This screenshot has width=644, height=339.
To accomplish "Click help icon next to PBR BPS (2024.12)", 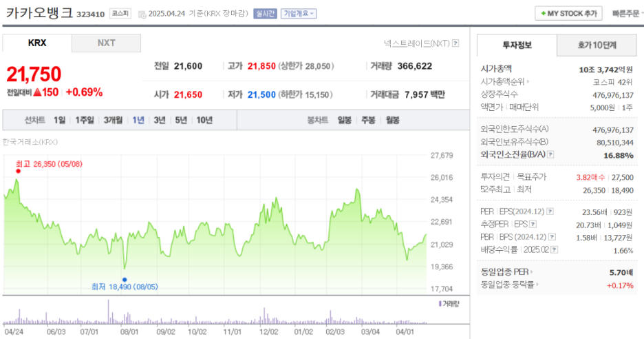I will click(x=552, y=237).
